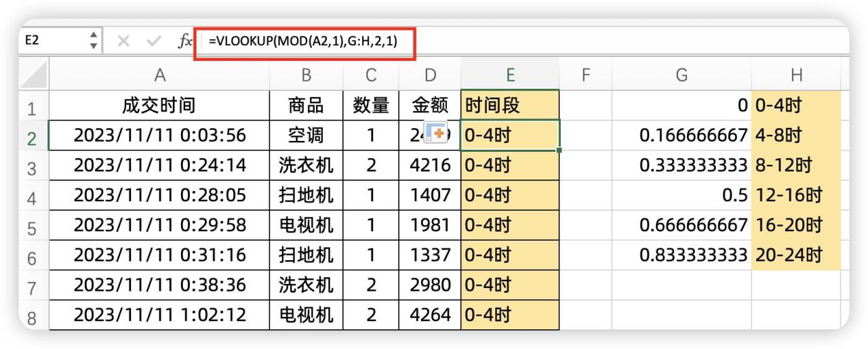
Task: Select column G header
Action: (x=682, y=73)
